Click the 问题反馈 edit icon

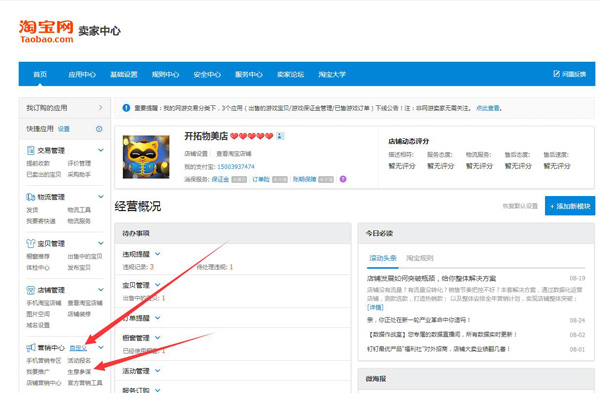(557, 73)
